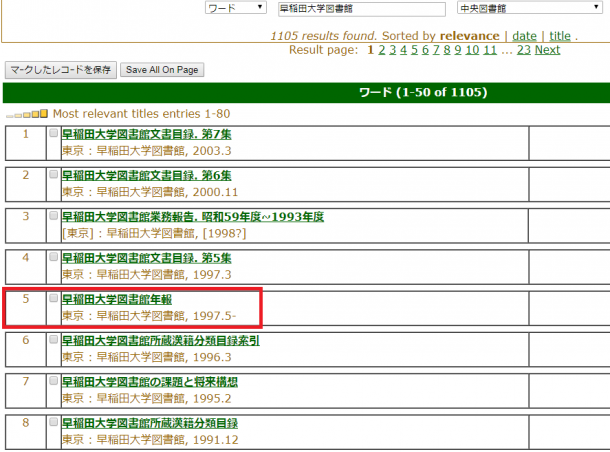
Task: Click publication text ending 1997.3
Action: pos(147,274)
